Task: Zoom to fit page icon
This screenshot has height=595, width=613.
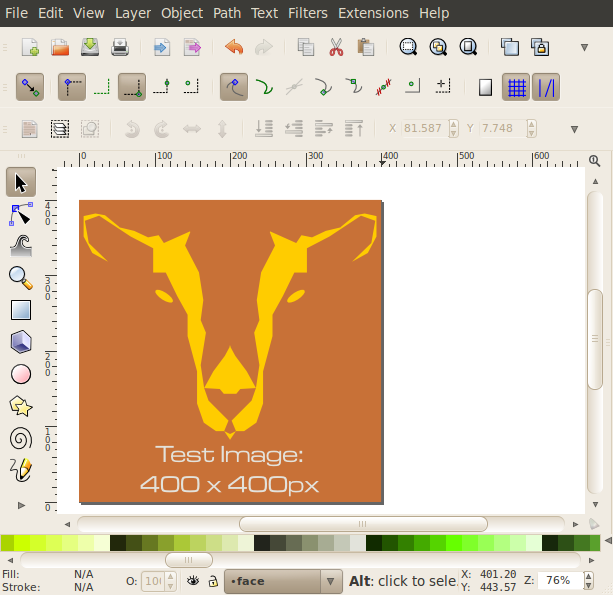Action: [x=468, y=47]
